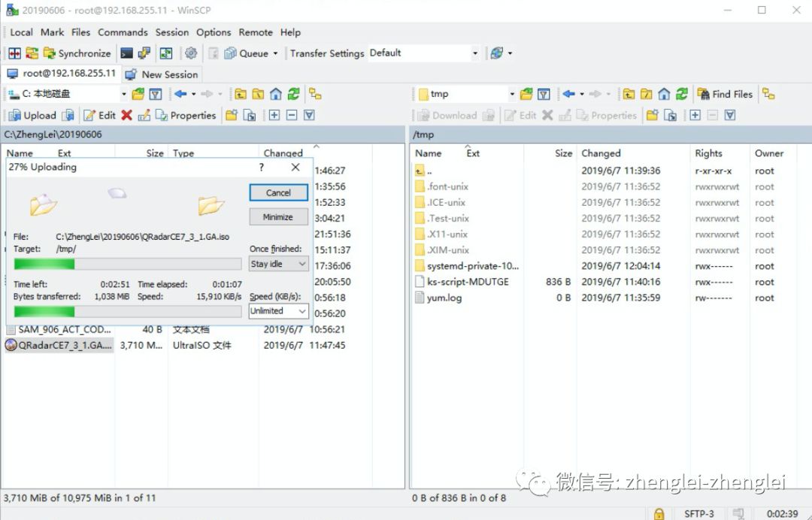Open the Once finished Stay idle dropdown
The width and height of the screenshot is (812, 520).
pos(279,264)
